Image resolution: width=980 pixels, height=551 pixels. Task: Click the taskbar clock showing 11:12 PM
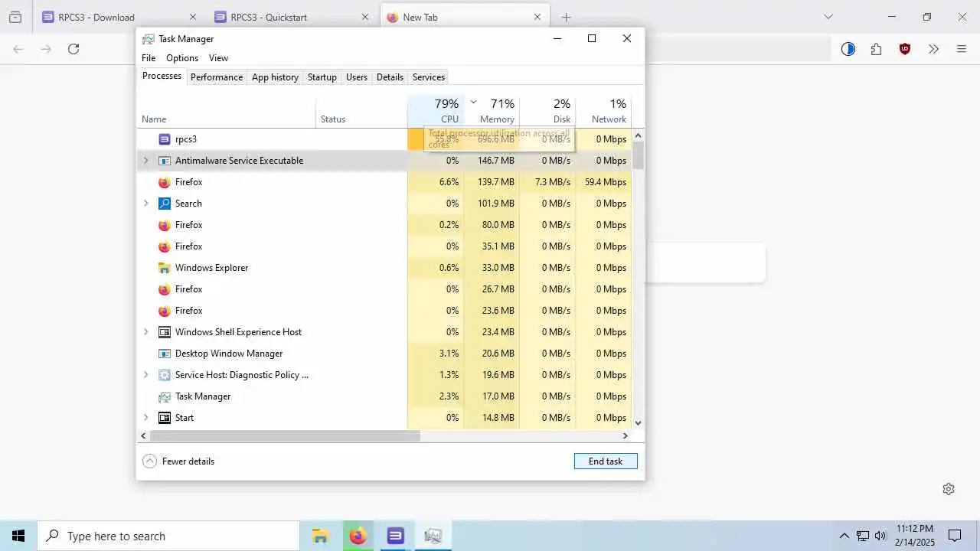914,536
